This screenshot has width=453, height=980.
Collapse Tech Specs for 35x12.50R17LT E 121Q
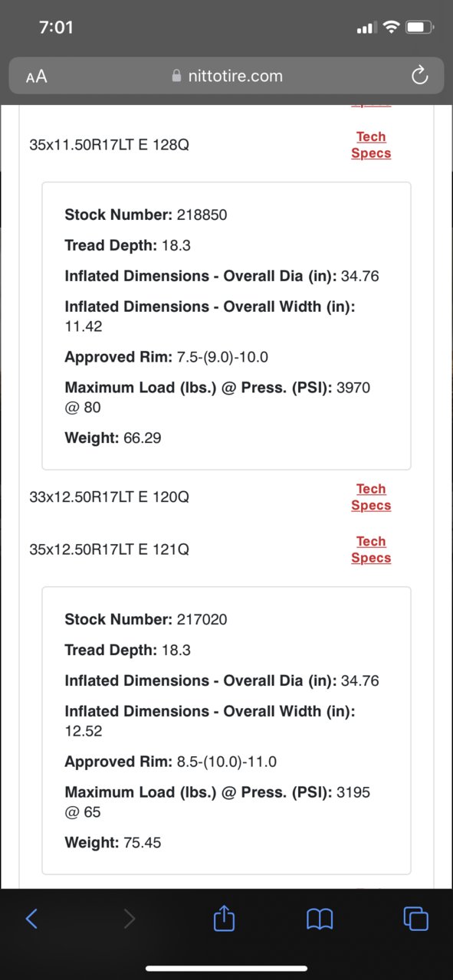[x=371, y=549]
